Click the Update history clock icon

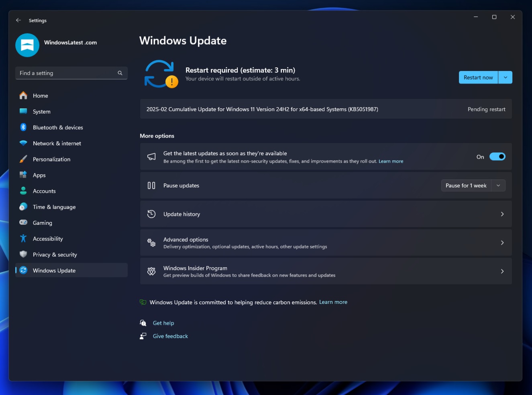[x=151, y=214]
